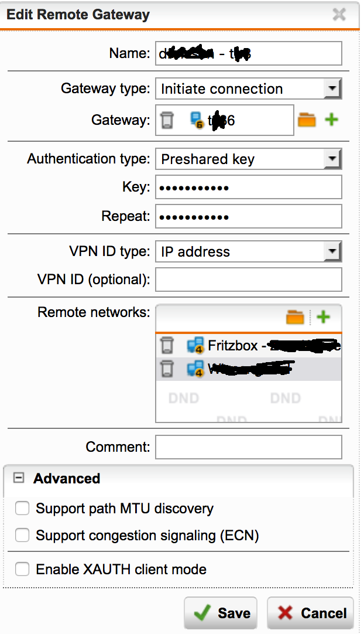
Task: Cancel editing the remote gateway
Action: (x=311, y=613)
